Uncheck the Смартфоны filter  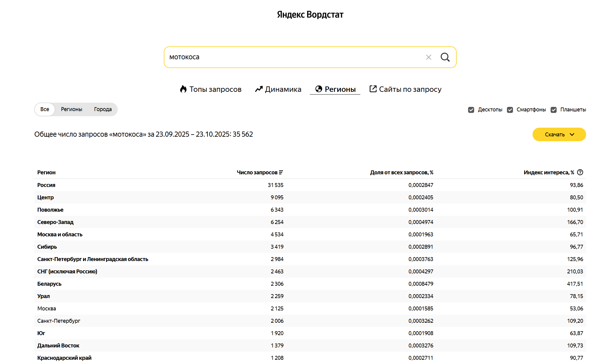[510, 110]
